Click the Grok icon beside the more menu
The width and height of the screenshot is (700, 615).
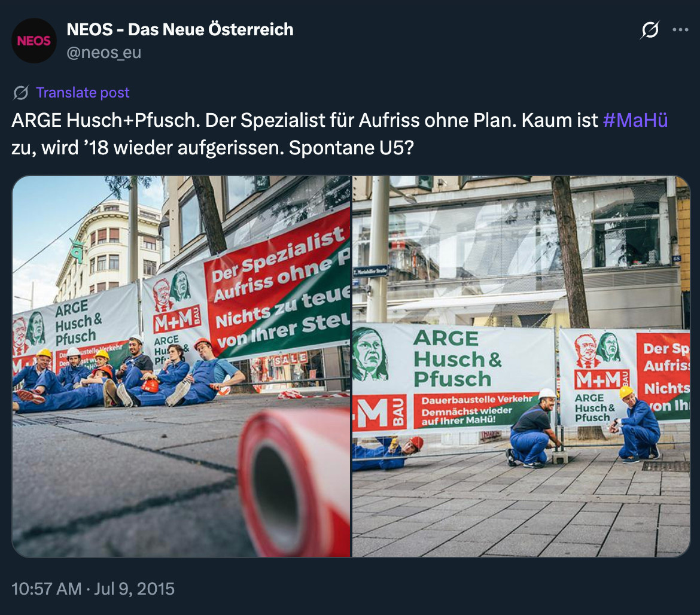coord(650,30)
